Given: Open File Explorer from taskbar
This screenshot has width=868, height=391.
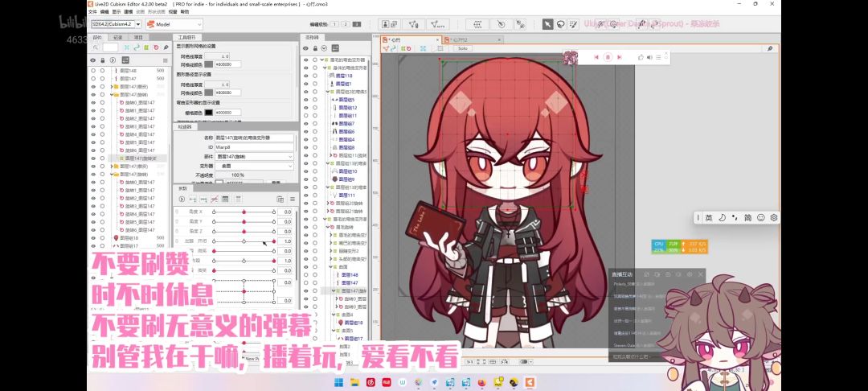Looking at the screenshot, I should click(354, 382).
